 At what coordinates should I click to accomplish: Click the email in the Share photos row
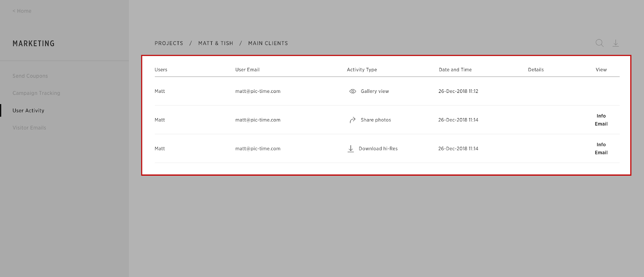click(x=258, y=120)
